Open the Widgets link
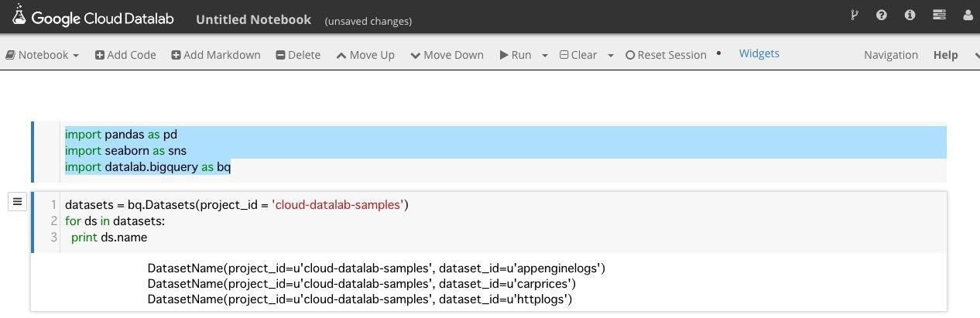980x318 pixels. 759,53
